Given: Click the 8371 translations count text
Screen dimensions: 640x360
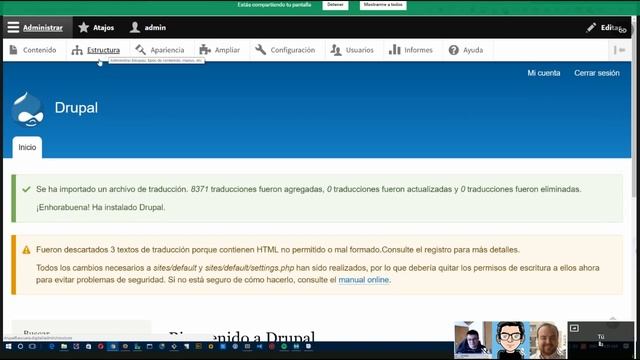Looking at the screenshot, I should click(x=199, y=189).
